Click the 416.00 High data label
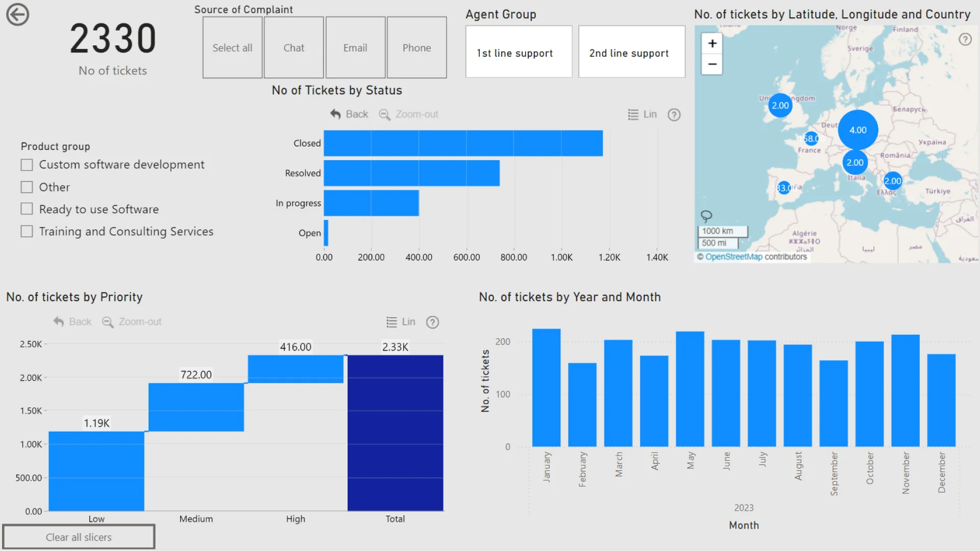The width and height of the screenshot is (980, 551). pyautogui.click(x=296, y=347)
